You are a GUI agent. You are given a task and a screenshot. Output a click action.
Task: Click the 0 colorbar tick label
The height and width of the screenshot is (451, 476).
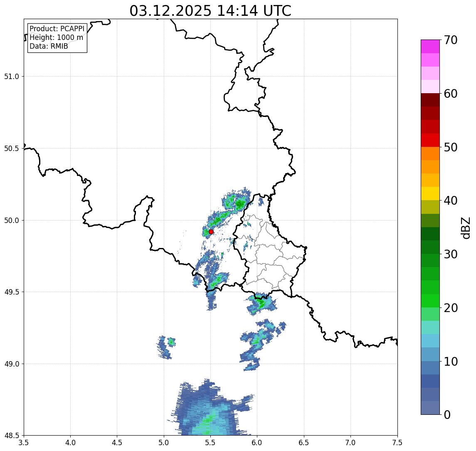point(447,414)
